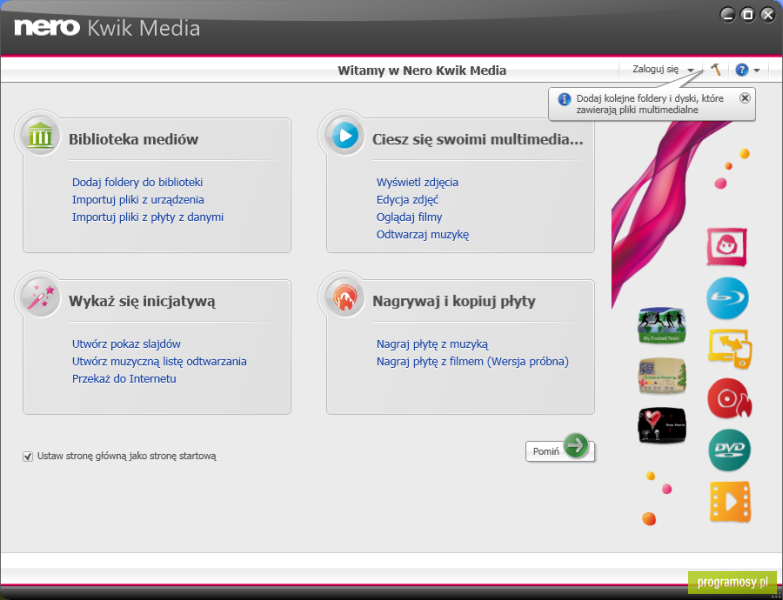
Task: Open the black heart slideshow thumbnail
Action: (x=662, y=425)
